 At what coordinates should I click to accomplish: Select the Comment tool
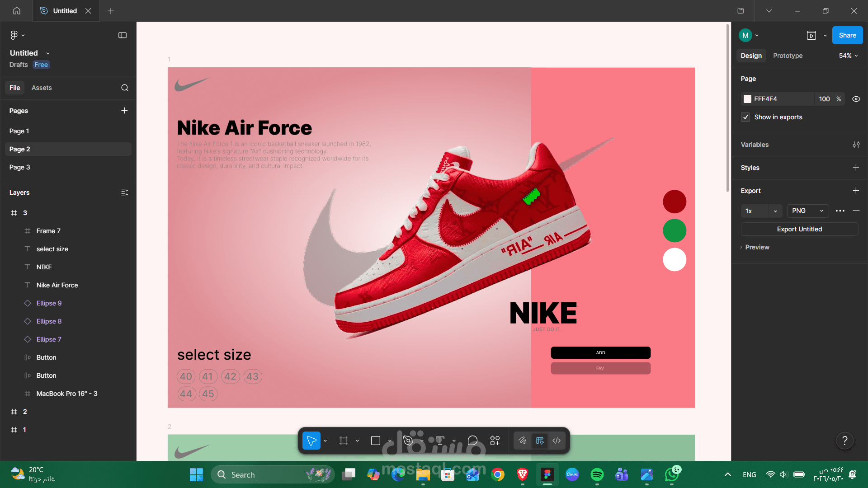[x=472, y=441]
